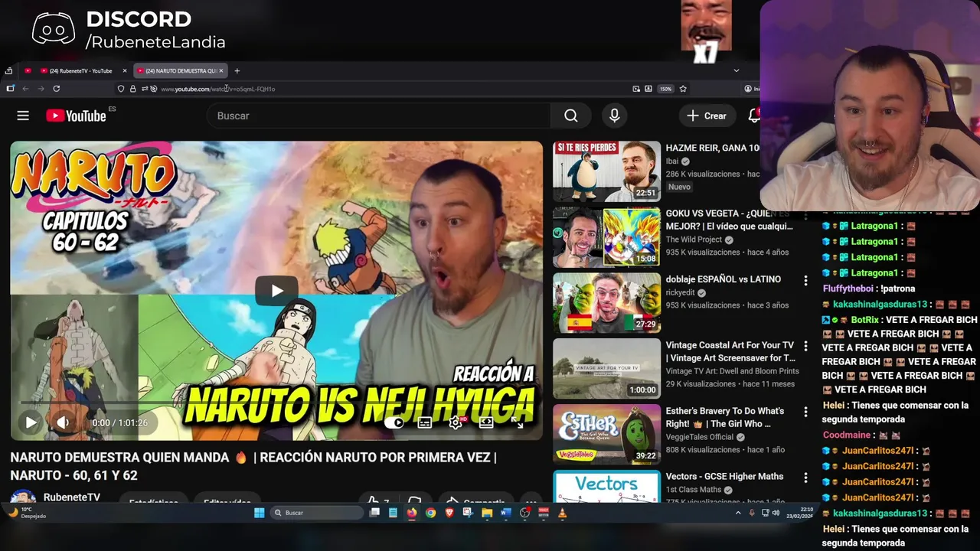980x551 pixels.
Task: Show hidden system tray icons
Action: click(738, 513)
